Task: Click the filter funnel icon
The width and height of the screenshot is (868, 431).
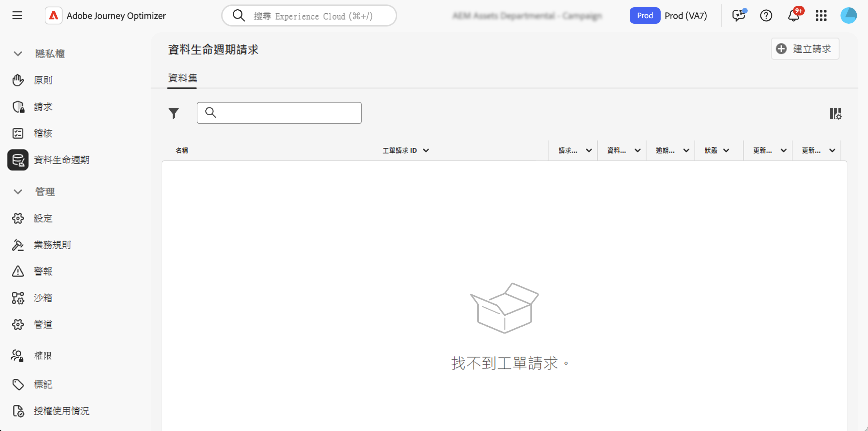Action: point(174,113)
